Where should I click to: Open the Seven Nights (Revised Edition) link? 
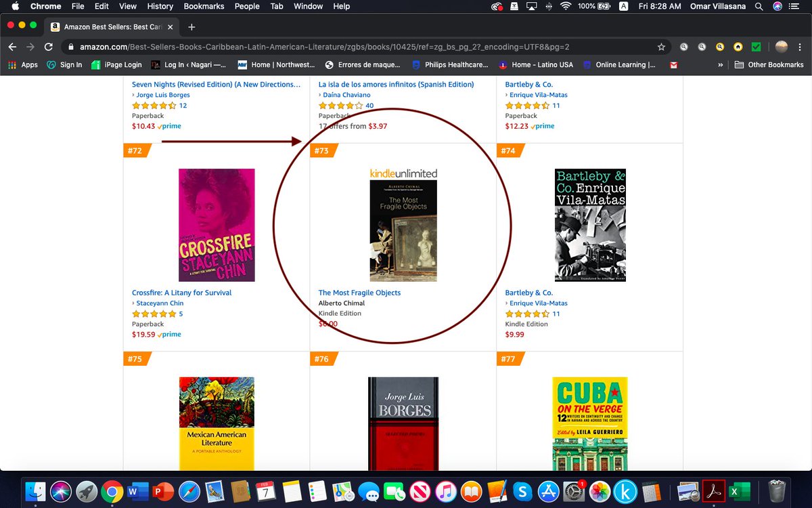click(216, 84)
